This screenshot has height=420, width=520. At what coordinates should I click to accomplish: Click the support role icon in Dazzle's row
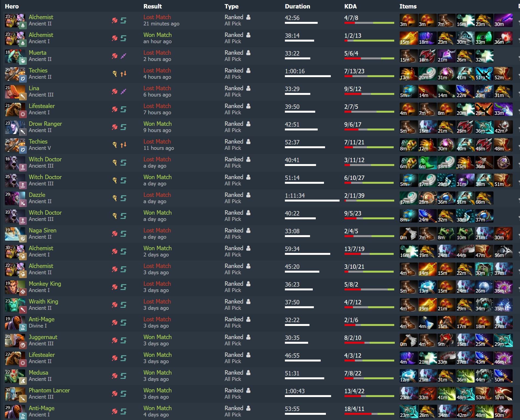pos(115,198)
